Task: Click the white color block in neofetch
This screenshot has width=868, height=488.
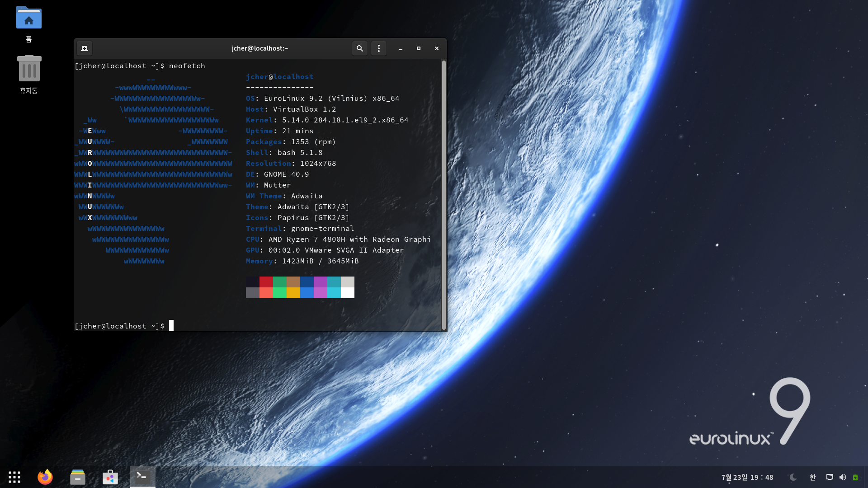Action: point(348,293)
